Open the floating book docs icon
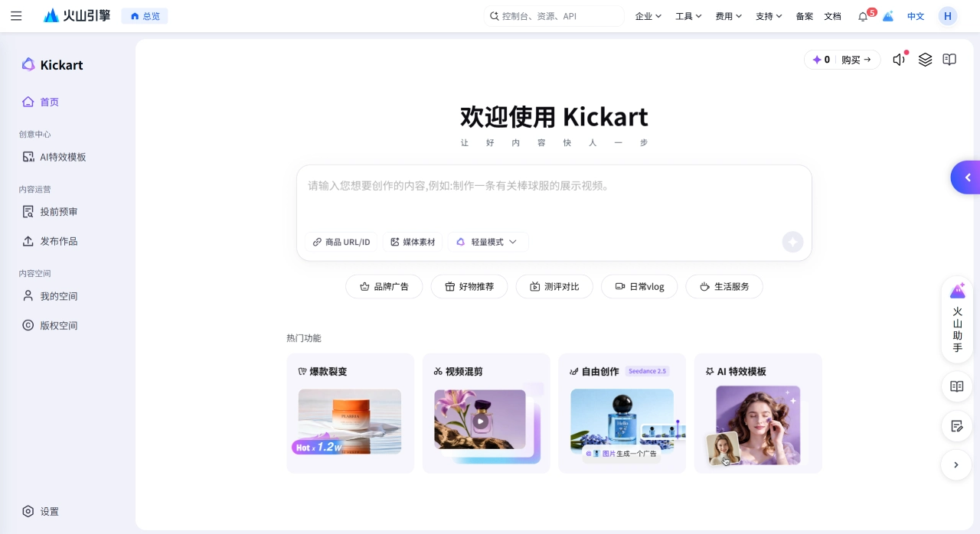This screenshot has height=534, width=980. click(x=957, y=386)
